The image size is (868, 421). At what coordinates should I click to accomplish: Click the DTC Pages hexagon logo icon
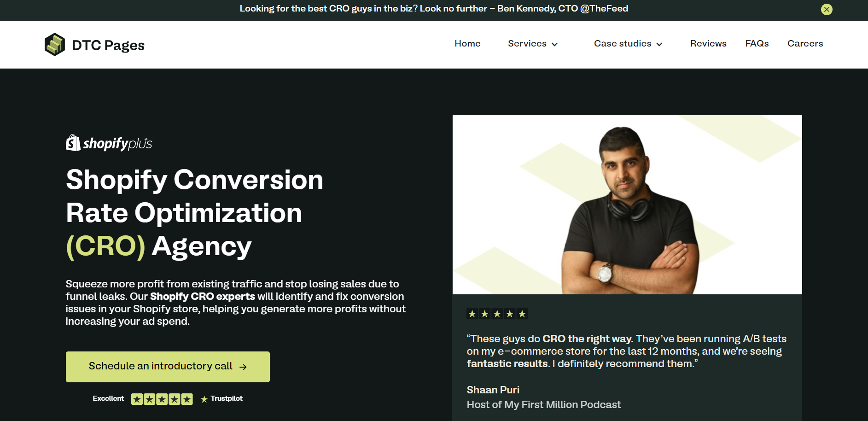tap(55, 44)
